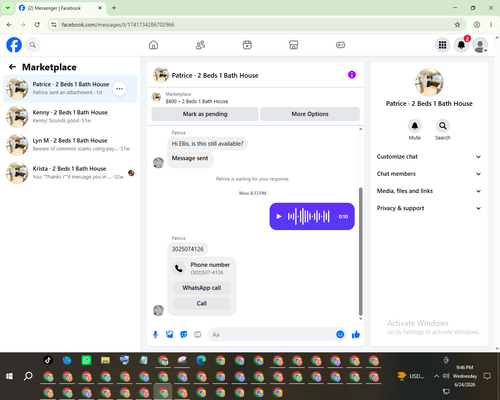Viewport: 500px width, 400px height.
Task: Expand Customize chat section
Action: (x=429, y=157)
